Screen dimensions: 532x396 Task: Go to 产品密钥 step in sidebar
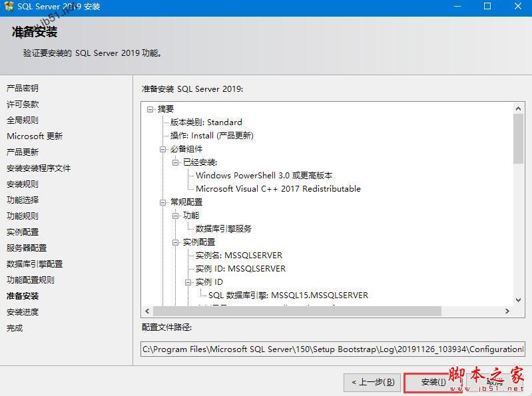[23, 88]
